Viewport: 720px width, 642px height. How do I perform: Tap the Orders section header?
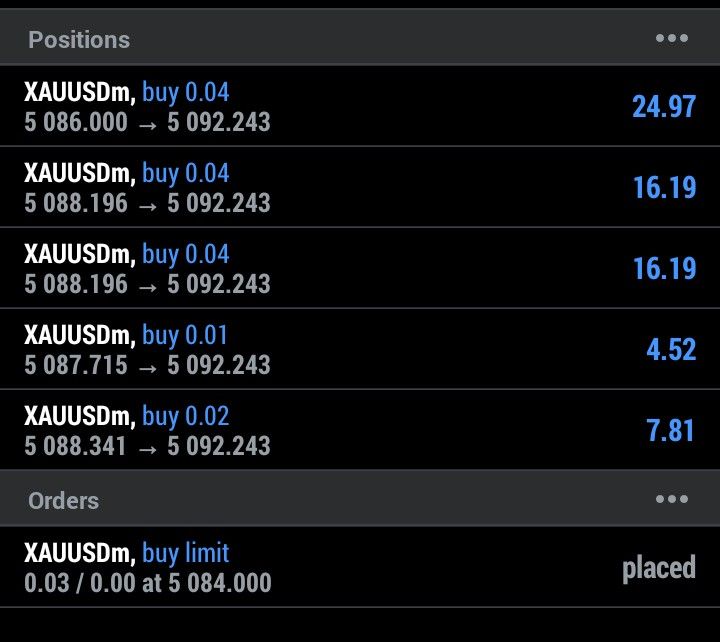pyautogui.click(x=63, y=500)
